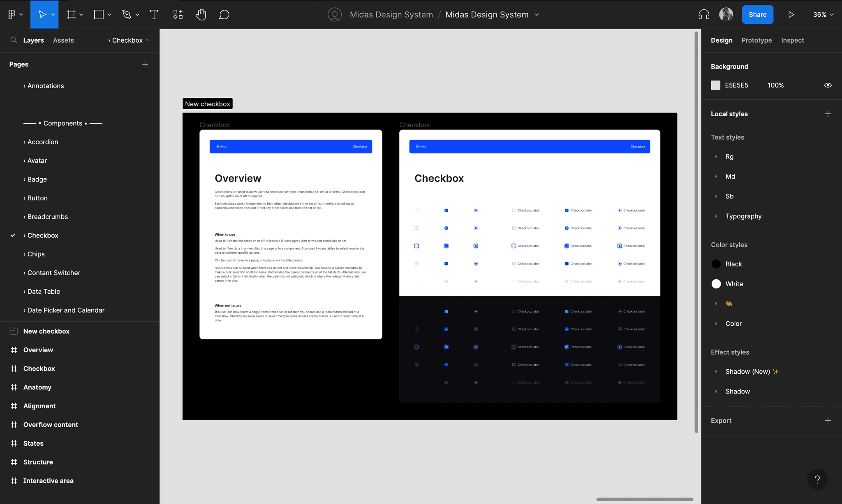Add a new page with plus
Screen dimensions: 842x504
tap(145, 64)
